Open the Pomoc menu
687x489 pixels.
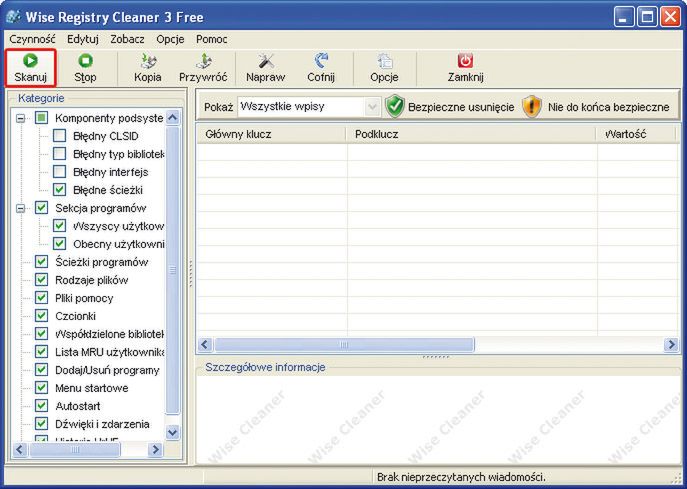212,39
